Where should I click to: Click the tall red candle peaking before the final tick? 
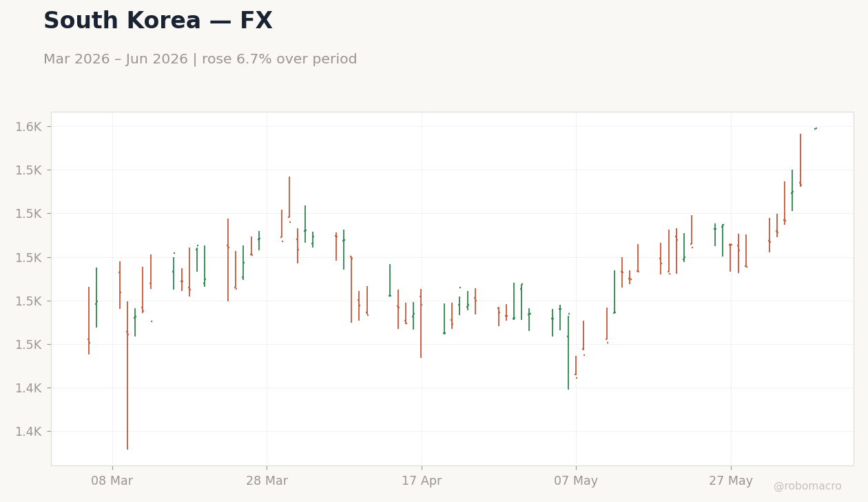(800, 160)
